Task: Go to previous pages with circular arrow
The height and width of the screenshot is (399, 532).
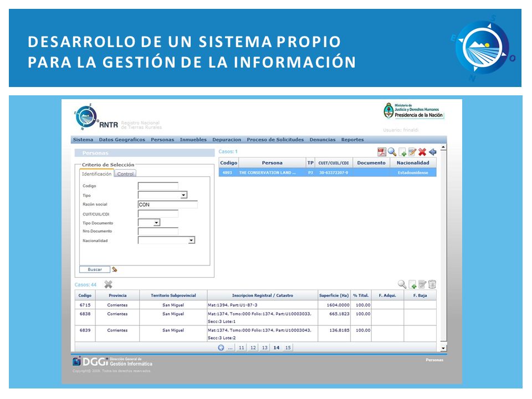Action: click(221, 347)
